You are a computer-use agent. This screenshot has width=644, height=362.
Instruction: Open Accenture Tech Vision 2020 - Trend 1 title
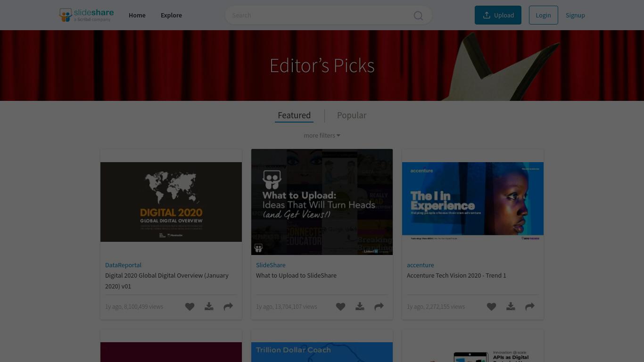[x=456, y=275]
